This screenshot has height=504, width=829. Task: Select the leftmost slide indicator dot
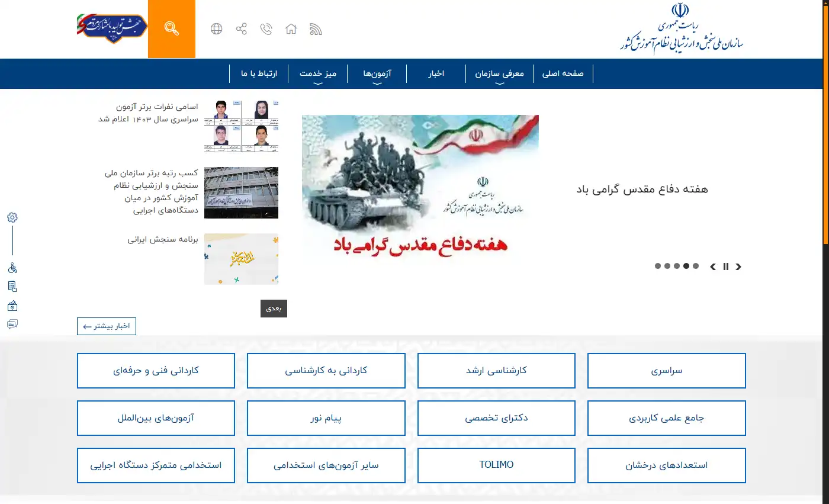(x=658, y=266)
